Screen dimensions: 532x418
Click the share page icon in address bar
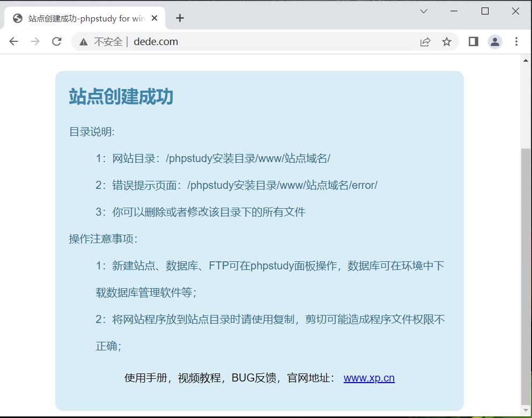click(425, 42)
